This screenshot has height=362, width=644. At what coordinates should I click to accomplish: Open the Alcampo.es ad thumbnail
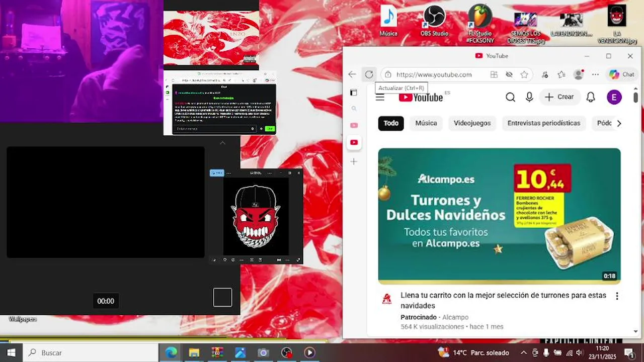click(499, 216)
